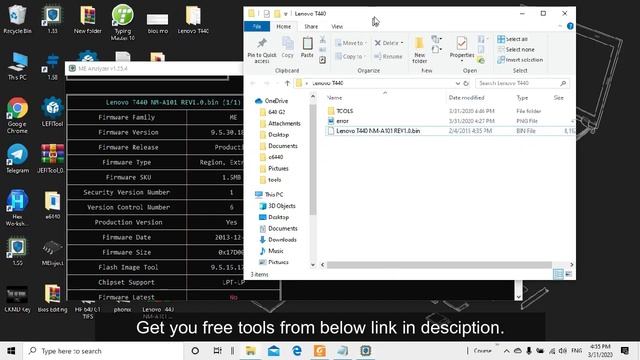Switch to the View ribbon tab

[x=337, y=27]
